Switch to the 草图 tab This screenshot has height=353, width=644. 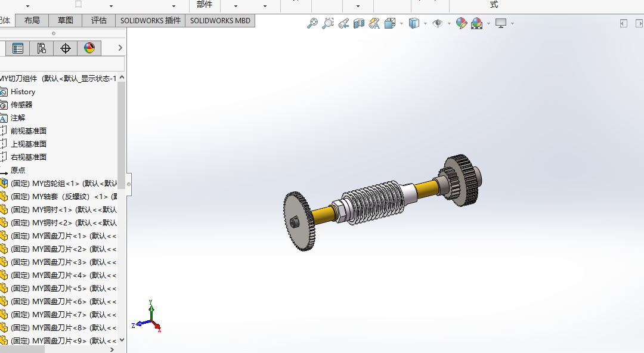point(66,20)
